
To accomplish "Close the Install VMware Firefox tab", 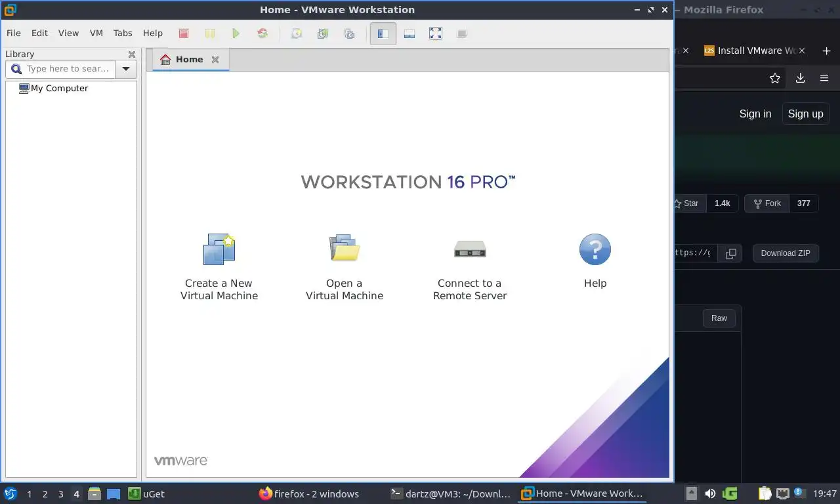I will 802,51.
